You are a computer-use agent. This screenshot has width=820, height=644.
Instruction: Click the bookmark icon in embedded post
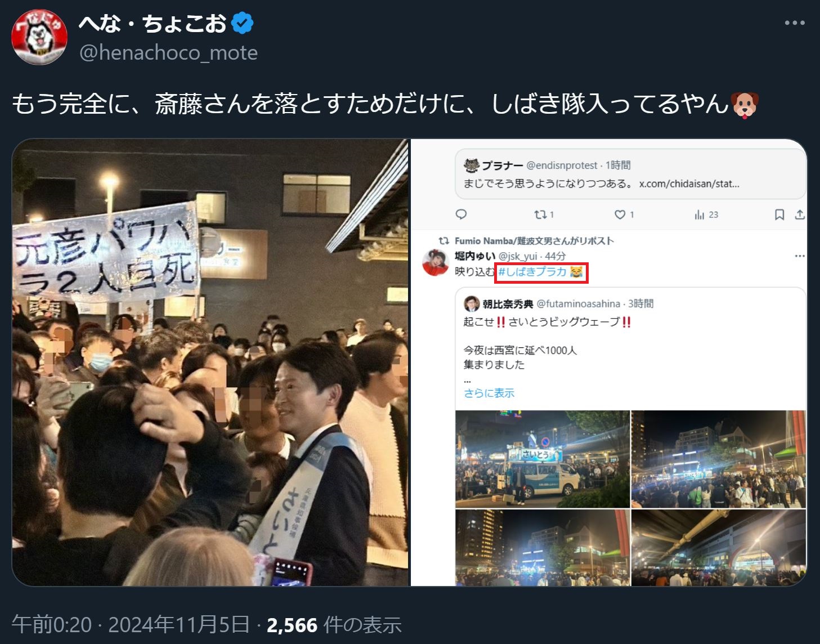pos(779,214)
